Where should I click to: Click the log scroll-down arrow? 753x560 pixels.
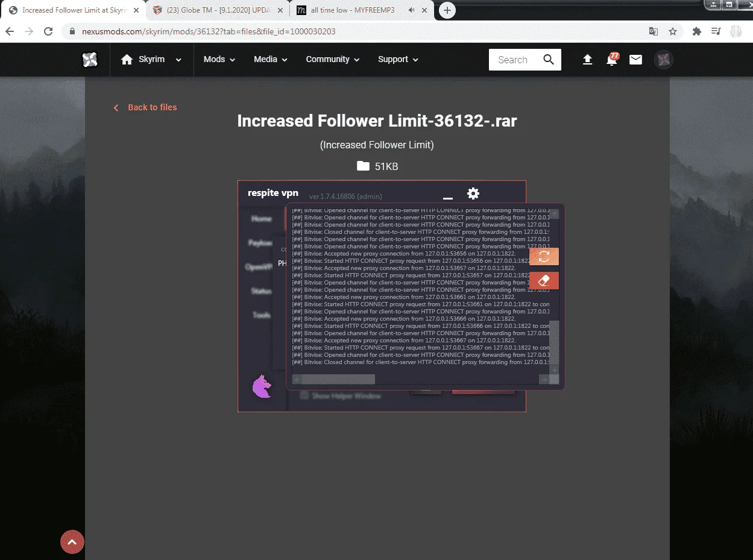(x=554, y=369)
